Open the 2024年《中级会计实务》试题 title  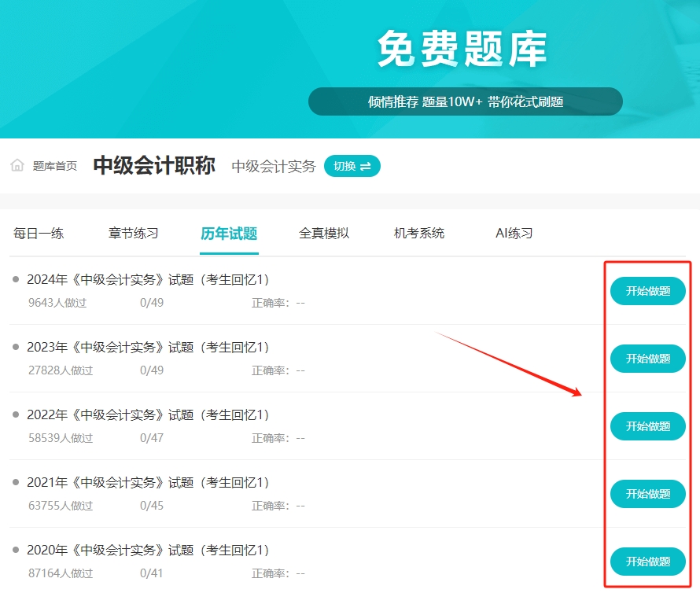pyautogui.click(x=148, y=280)
